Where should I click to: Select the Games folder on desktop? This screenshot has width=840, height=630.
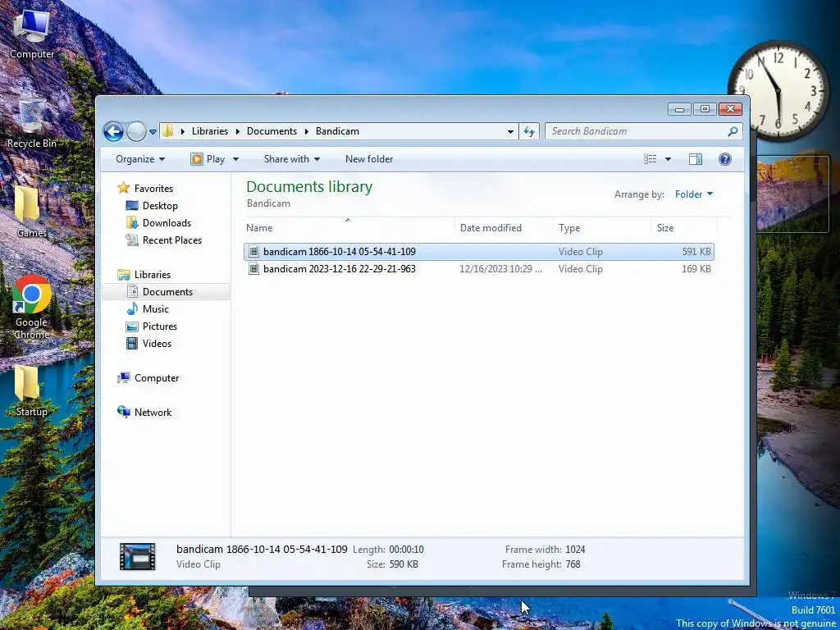[x=32, y=212]
